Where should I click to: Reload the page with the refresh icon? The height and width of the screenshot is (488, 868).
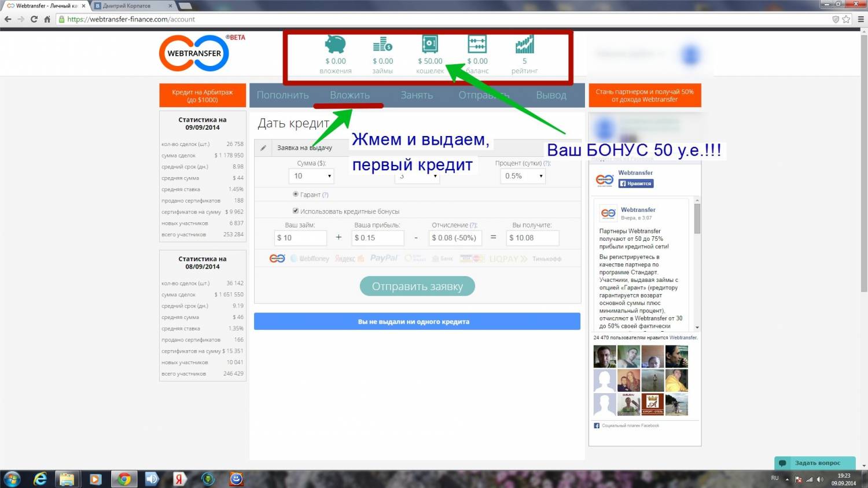click(34, 19)
